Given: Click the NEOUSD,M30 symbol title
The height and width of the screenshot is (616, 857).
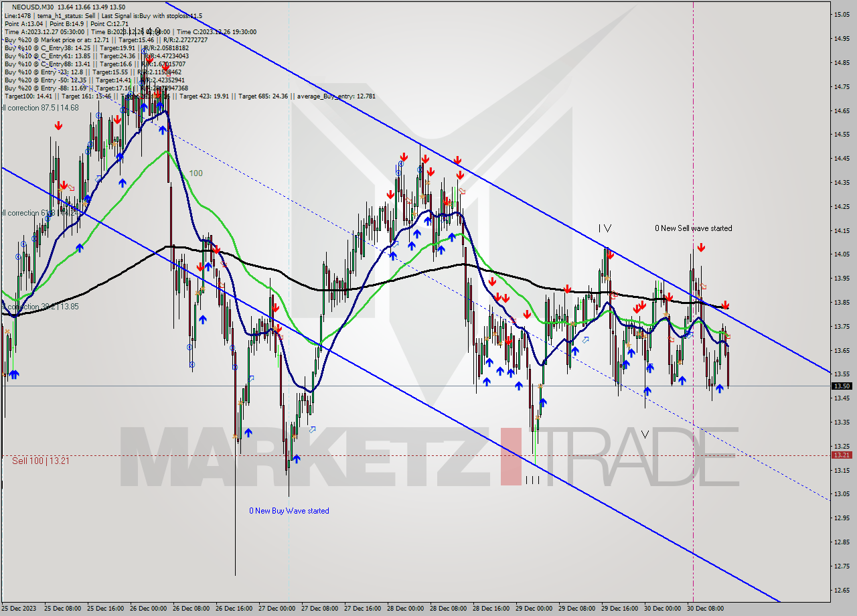Looking at the screenshot, I should coord(32,7).
